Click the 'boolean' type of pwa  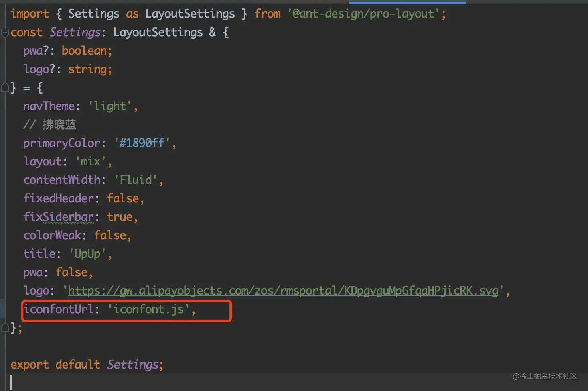[x=84, y=51]
